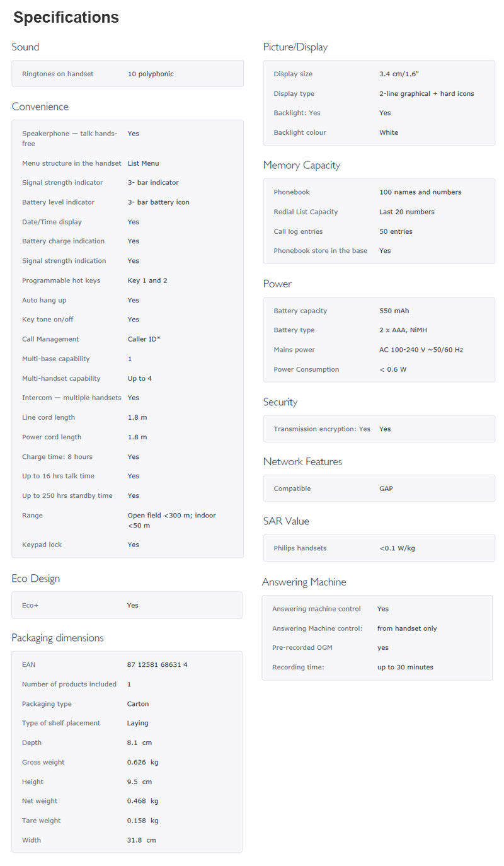Viewport: 504px width, 866px height.
Task: Click the Eco Design section heading
Action: pos(36,579)
